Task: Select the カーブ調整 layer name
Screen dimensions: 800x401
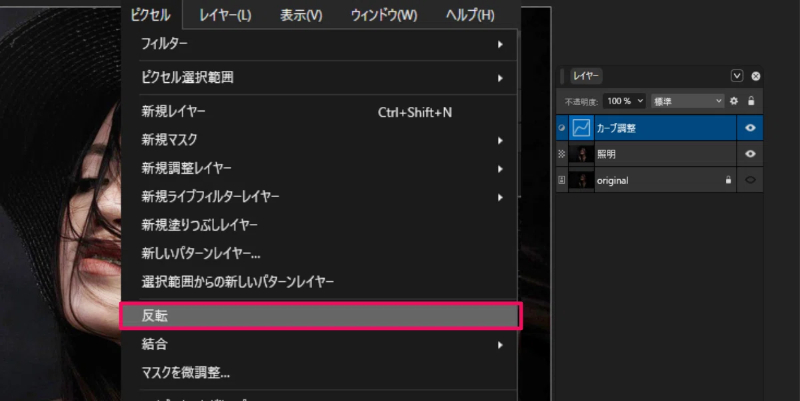Action: click(616, 128)
